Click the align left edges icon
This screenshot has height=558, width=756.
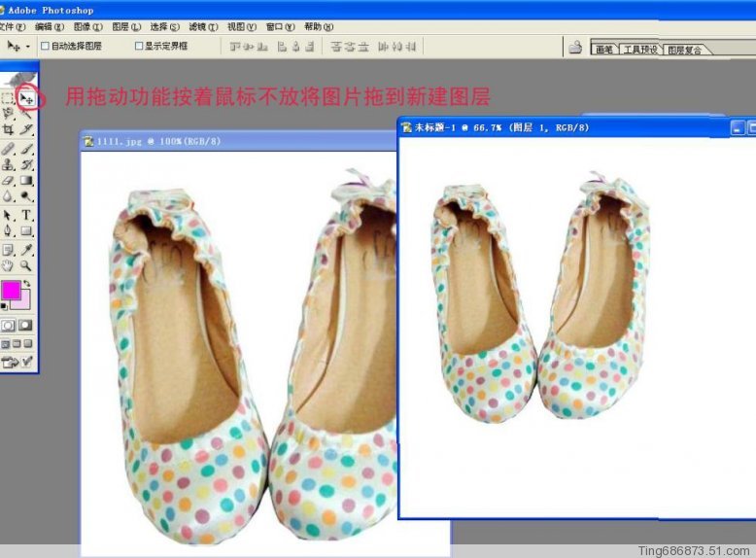click(283, 47)
